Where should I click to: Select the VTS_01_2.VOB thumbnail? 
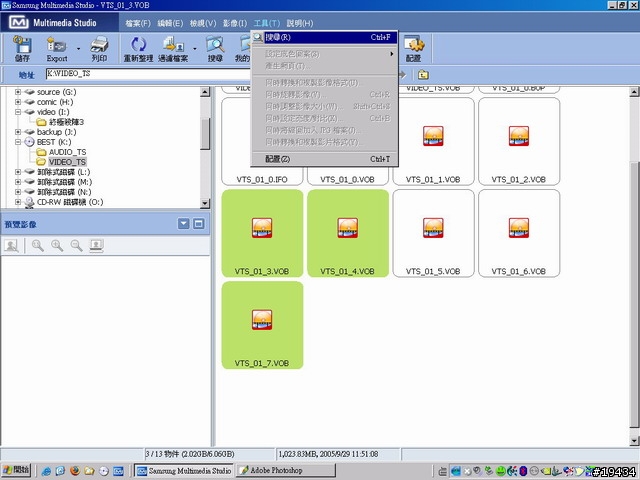[519, 141]
